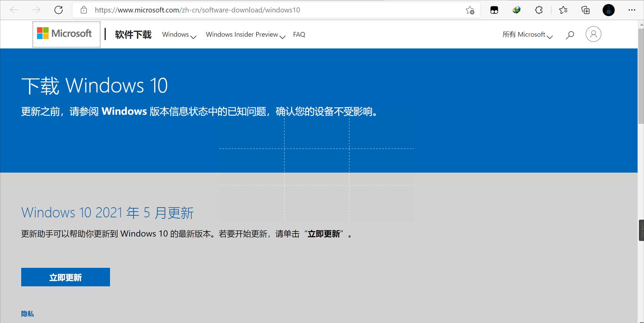Viewport: 644px width, 323px height.
Task: Add this page to favorites via star icon
Action: tap(470, 10)
